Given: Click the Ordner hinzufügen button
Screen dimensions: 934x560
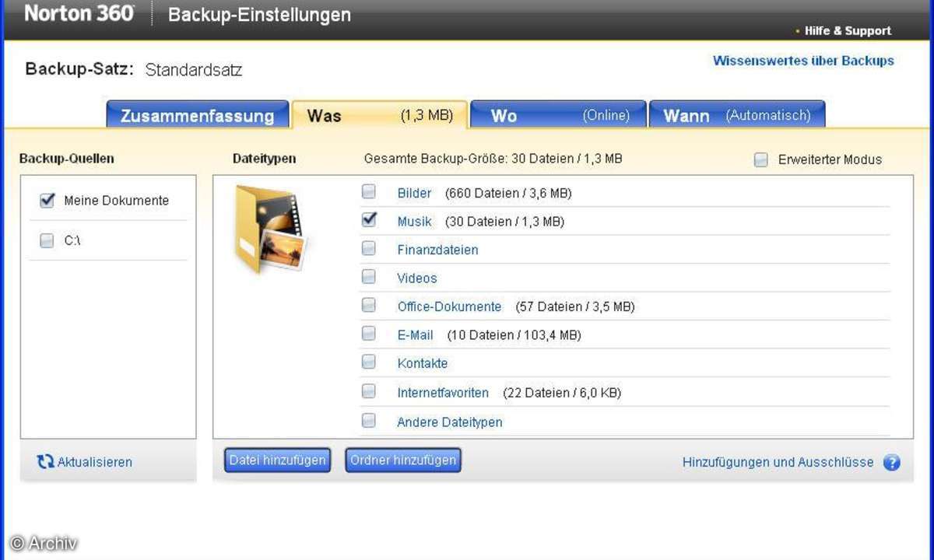Looking at the screenshot, I should (x=403, y=460).
